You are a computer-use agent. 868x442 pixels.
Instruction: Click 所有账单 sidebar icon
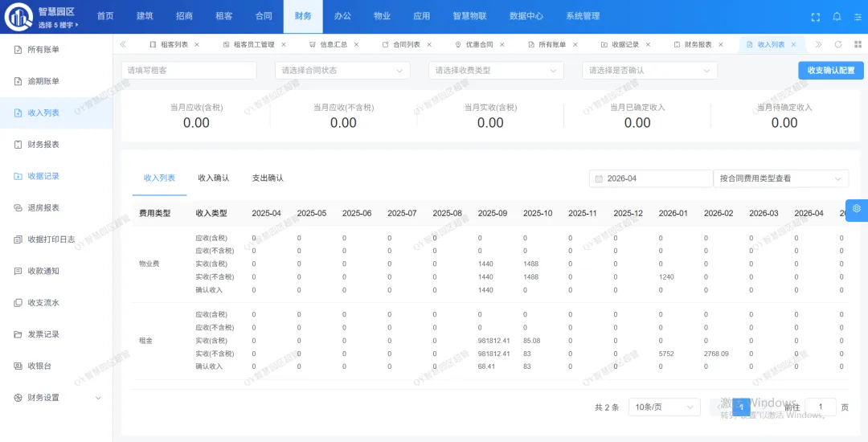pyautogui.click(x=18, y=50)
